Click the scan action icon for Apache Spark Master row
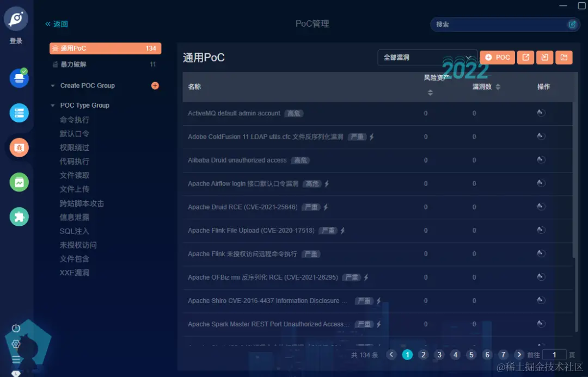 [x=541, y=324]
